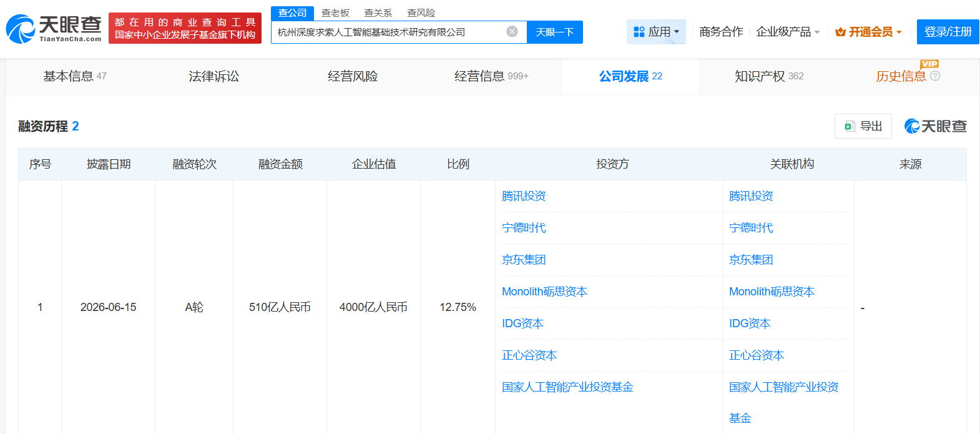Open 宁德时代 in the 投资方 column
The image size is (980, 434).
tap(524, 228)
